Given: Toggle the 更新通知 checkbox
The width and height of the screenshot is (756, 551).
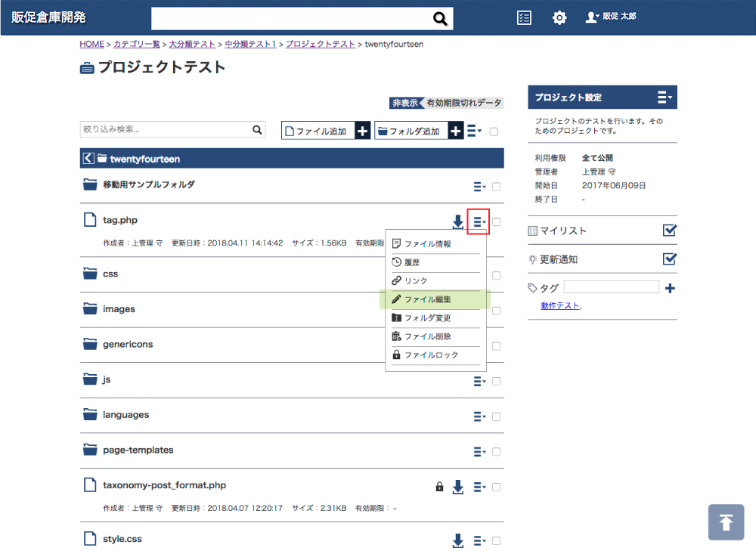Looking at the screenshot, I should pos(670,258).
